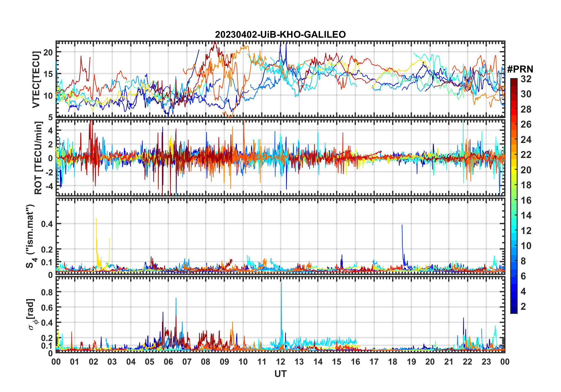Click x-axis hour label 19
Image resolution: width=561 pixels, height=392 pixels.
tap(411, 362)
